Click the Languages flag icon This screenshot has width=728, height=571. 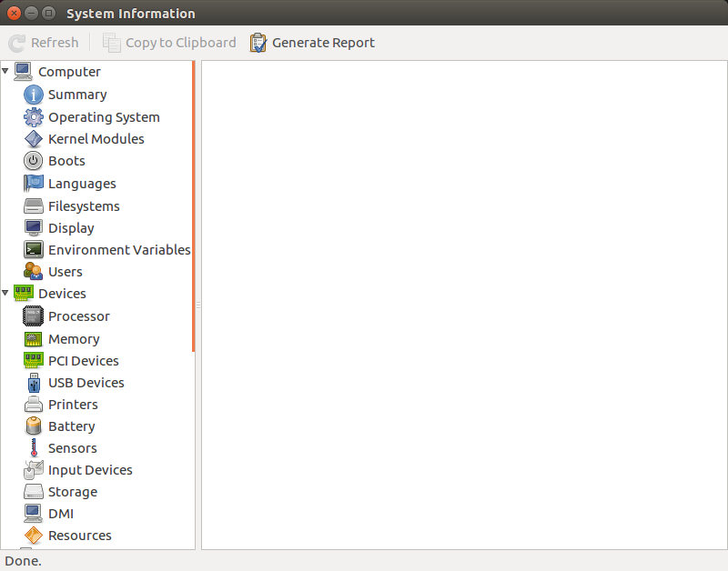[x=34, y=184]
